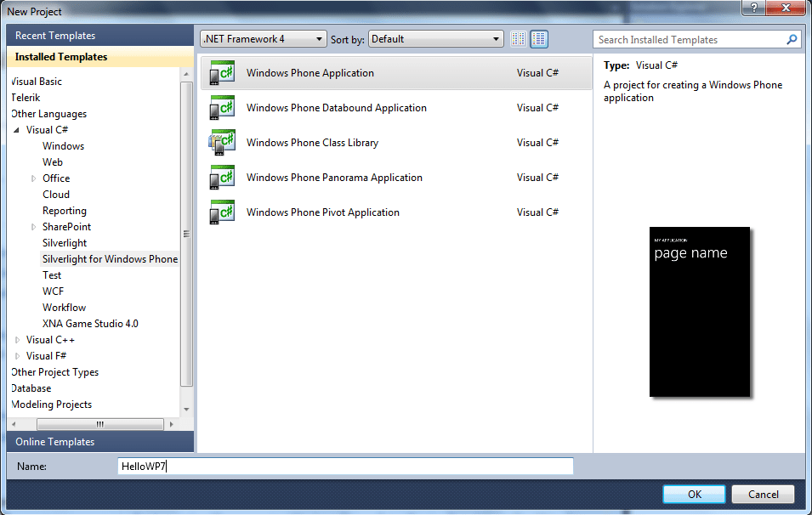Click the Name text field

pyautogui.click(x=345, y=467)
